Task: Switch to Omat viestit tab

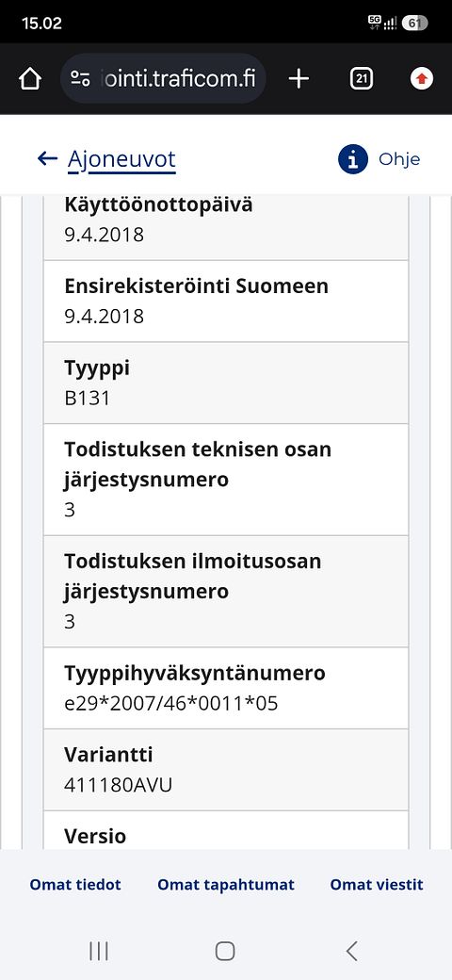Action: (x=377, y=885)
